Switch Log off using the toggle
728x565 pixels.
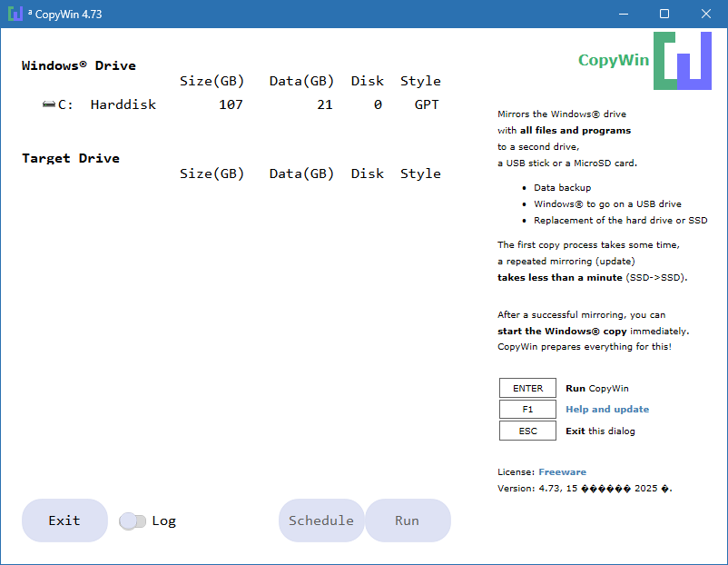[132, 520]
